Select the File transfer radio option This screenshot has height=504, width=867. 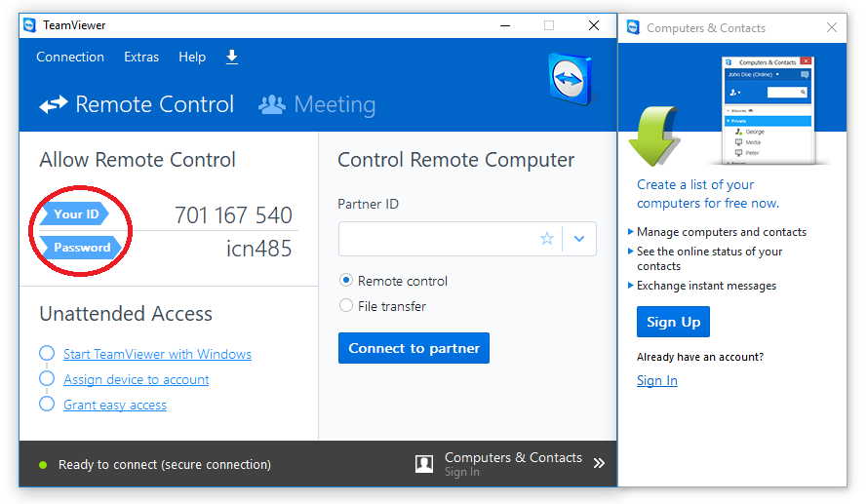pyautogui.click(x=346, y=305)
